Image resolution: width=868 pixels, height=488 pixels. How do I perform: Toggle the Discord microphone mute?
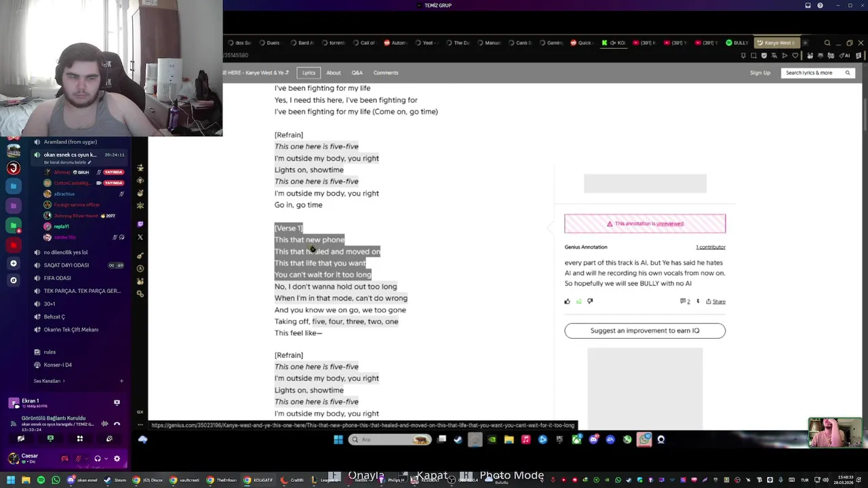pos(78,459)
